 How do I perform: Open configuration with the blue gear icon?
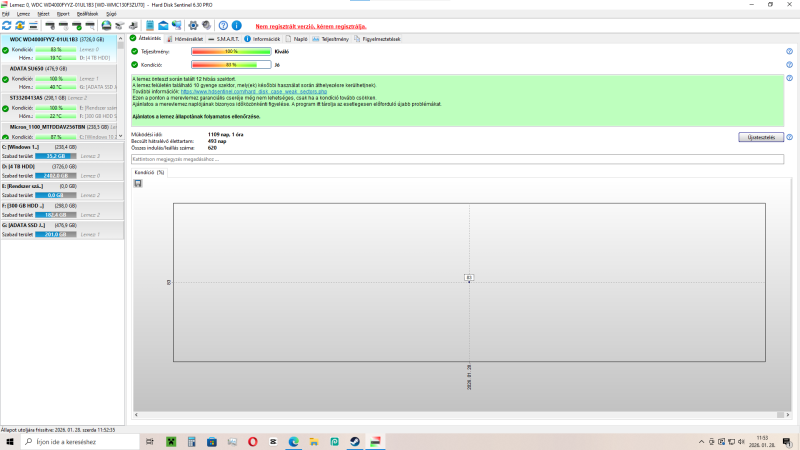193,26
